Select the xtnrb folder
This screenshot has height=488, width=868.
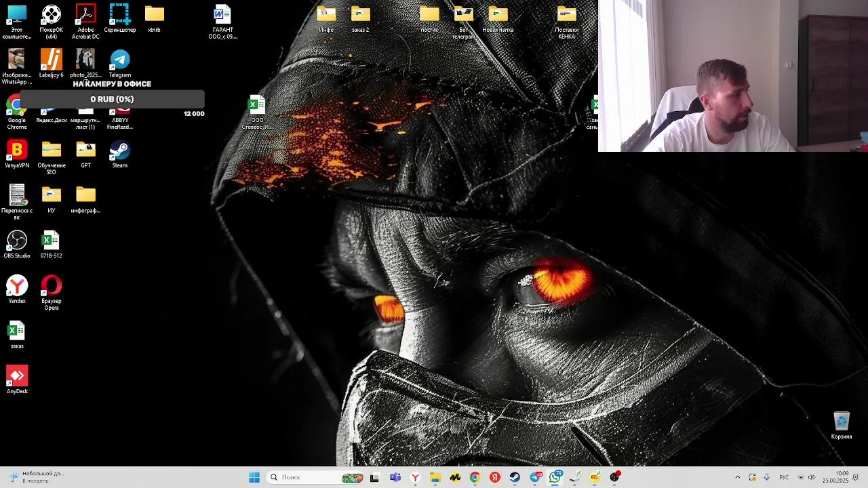(154, 19)
